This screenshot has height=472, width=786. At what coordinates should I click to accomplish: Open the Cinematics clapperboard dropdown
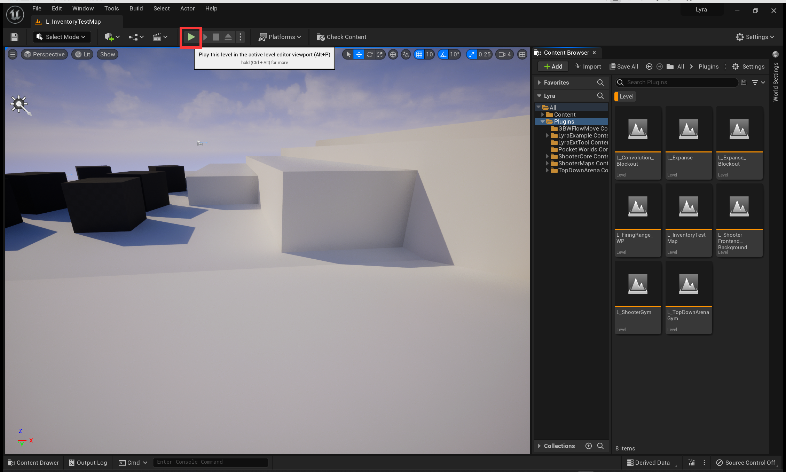pyautogui.click(x=160, y=37)
